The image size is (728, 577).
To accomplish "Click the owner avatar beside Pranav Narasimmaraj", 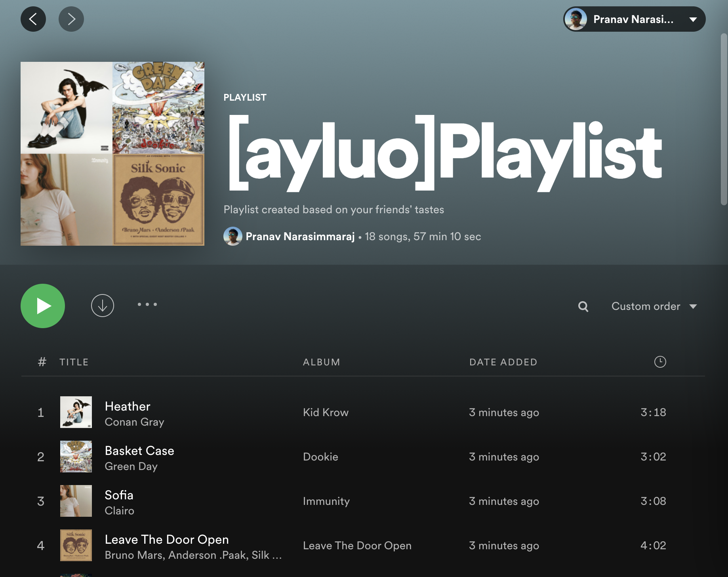I will point(233,237).
